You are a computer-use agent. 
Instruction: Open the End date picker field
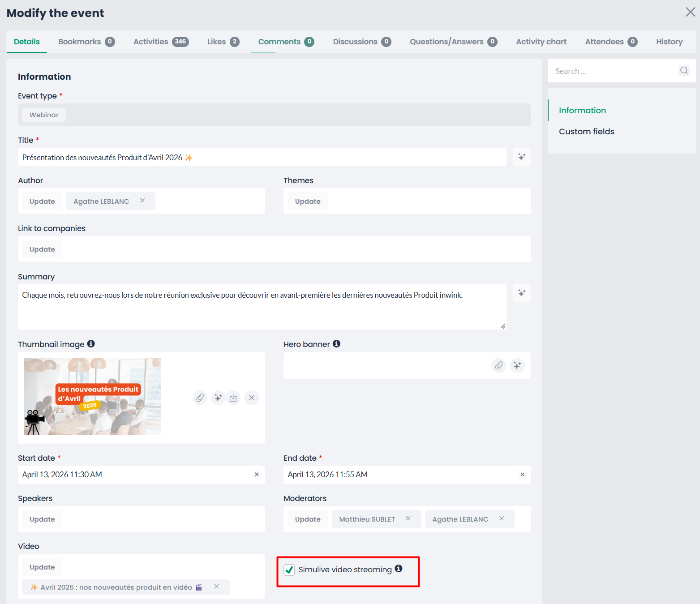(399, 475)
